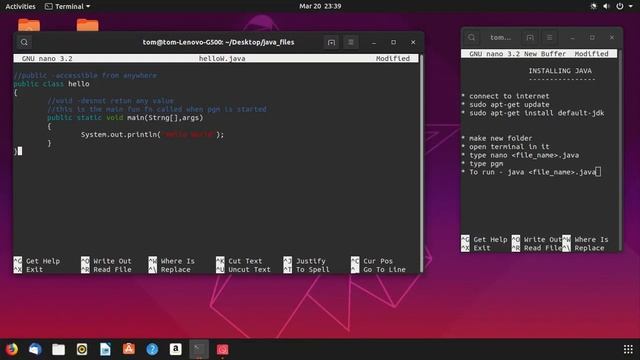The height and width of the screenshot is (360, 640).
Task: Click 'type pgm' line in small terminal
Action: point(482,164)
